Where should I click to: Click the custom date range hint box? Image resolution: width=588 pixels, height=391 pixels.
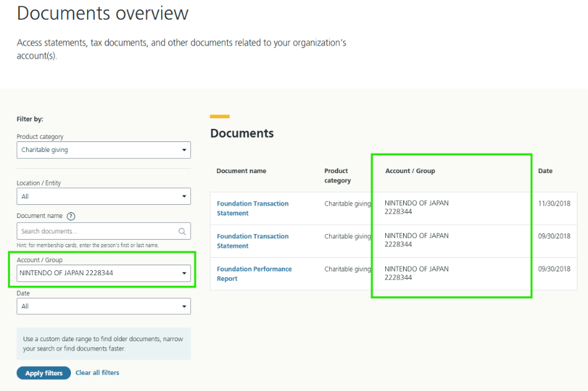(x=103, y=344)
